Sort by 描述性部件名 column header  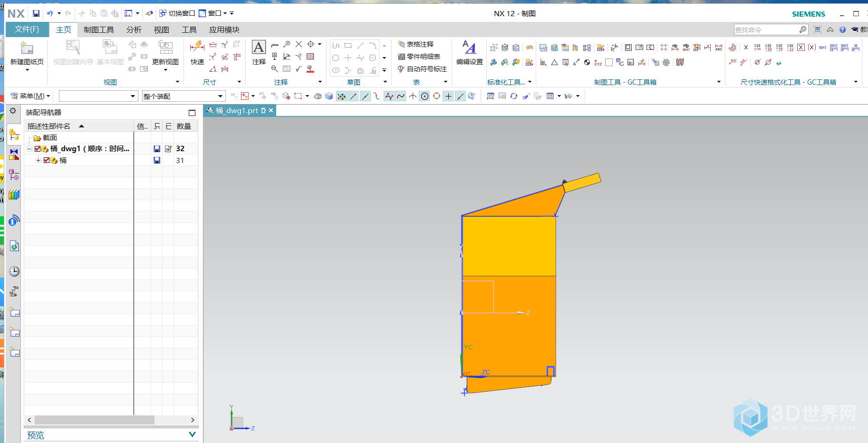coord(79,126)
